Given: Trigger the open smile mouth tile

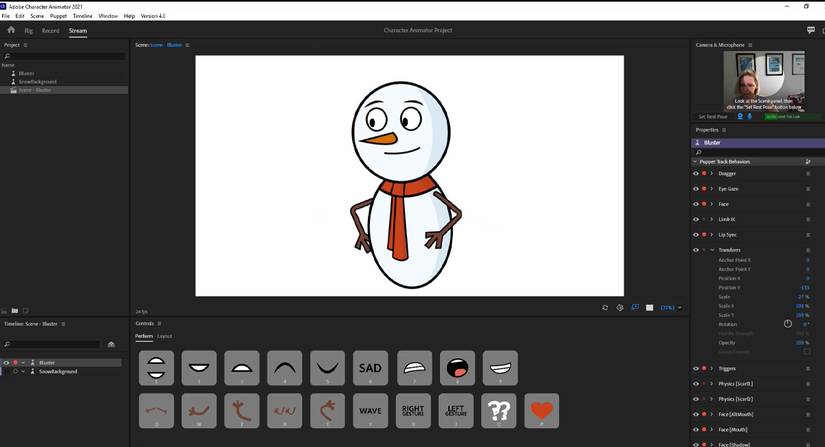Looking at the screenshot, I should 199,368.
